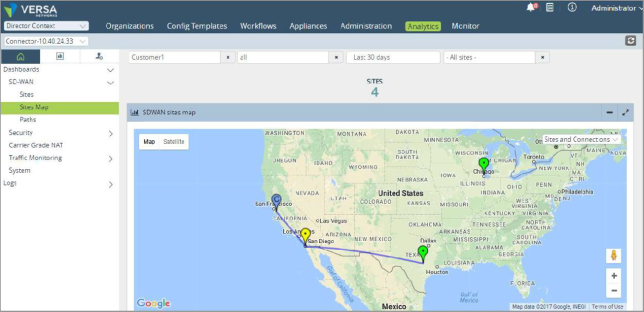644x312 pixels.
Task: Expand the Traffic Monitoring section
Action: point(110,159)
